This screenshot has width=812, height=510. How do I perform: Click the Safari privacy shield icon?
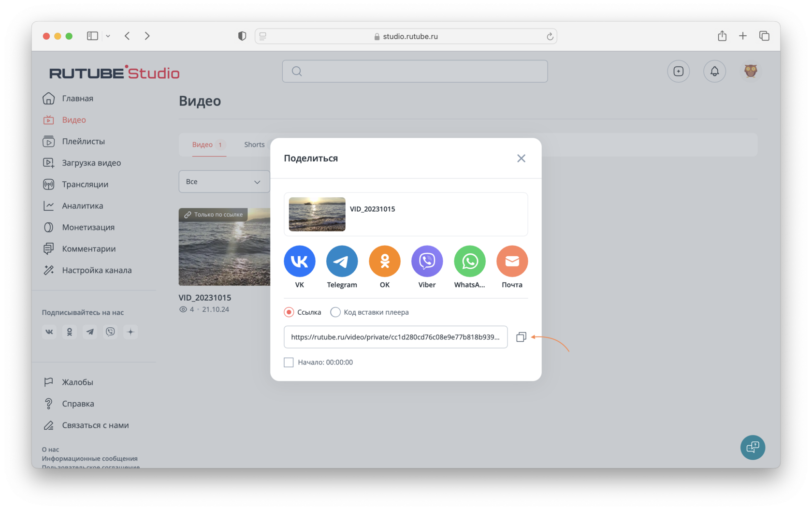[x=242, y=36]
